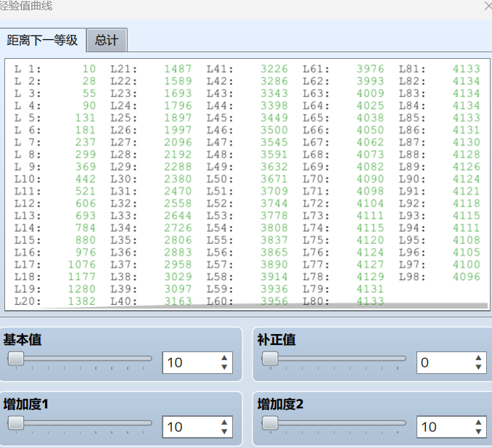Click the L86 value 4131
Viewport: 492px width, 448px height.
pyautogui.click(x=467, y=130)
